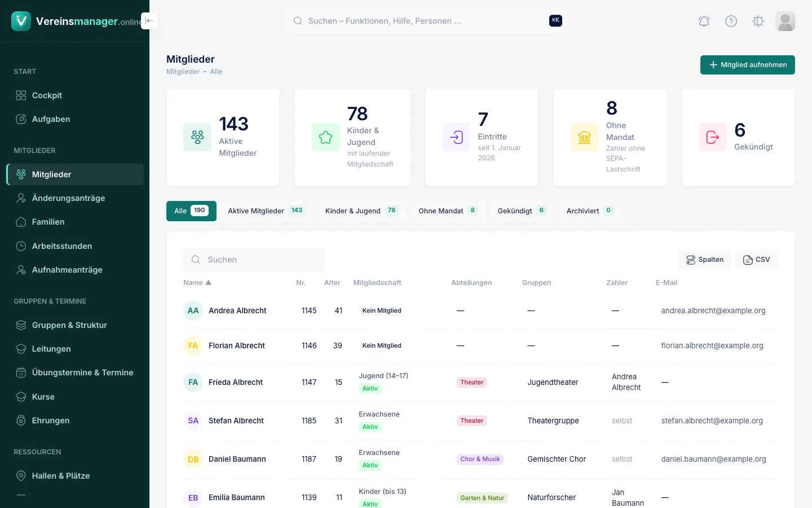Click the Kinder & Jugend star icon
812x508 pixels.
pyautogui.click(x=326, y=137)
